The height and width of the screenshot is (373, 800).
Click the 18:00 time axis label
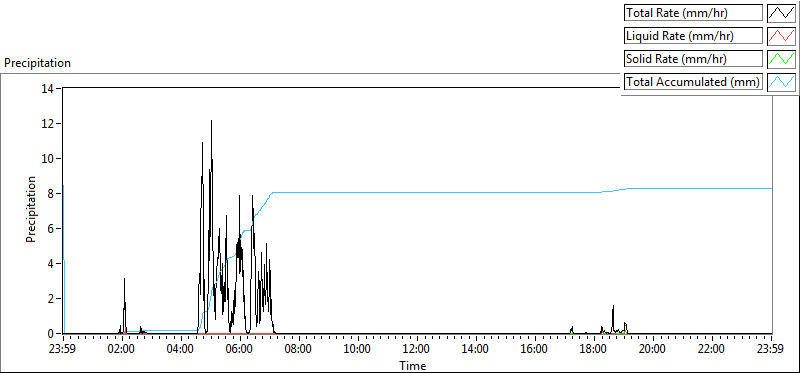[594, 350]
